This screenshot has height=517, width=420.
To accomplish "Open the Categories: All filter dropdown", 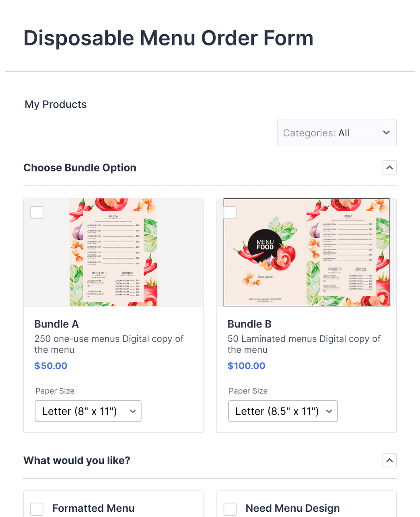I will 336,132.
